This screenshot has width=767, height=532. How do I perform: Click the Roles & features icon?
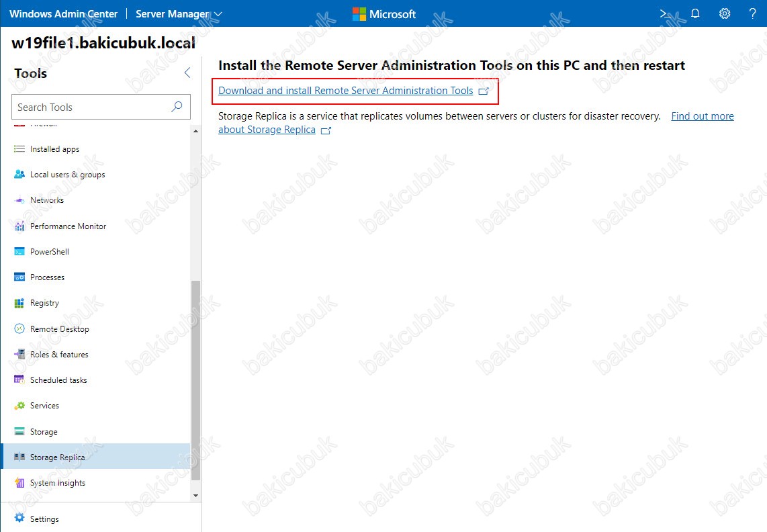pyautogui.click(x=19, y=355)
